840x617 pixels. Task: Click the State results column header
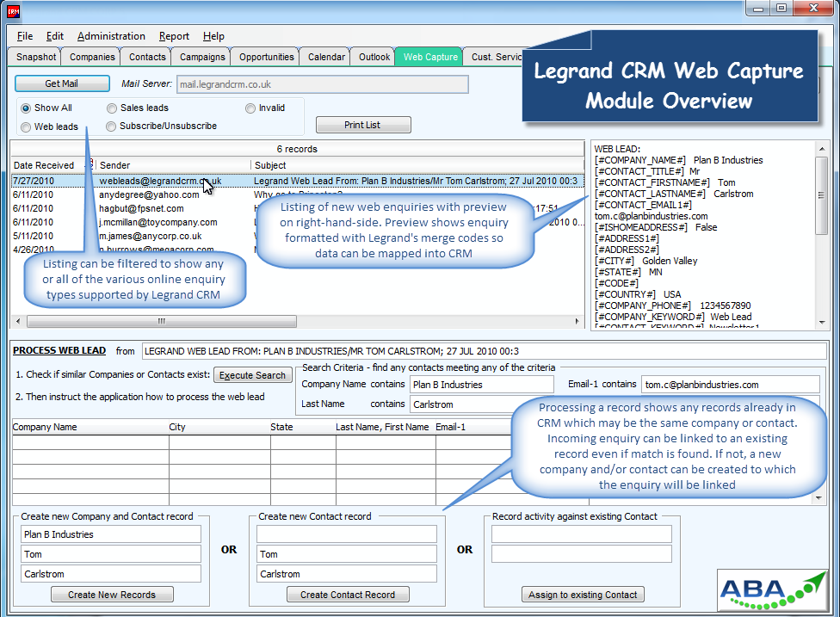pyautogui.click(x=303, y=427)
